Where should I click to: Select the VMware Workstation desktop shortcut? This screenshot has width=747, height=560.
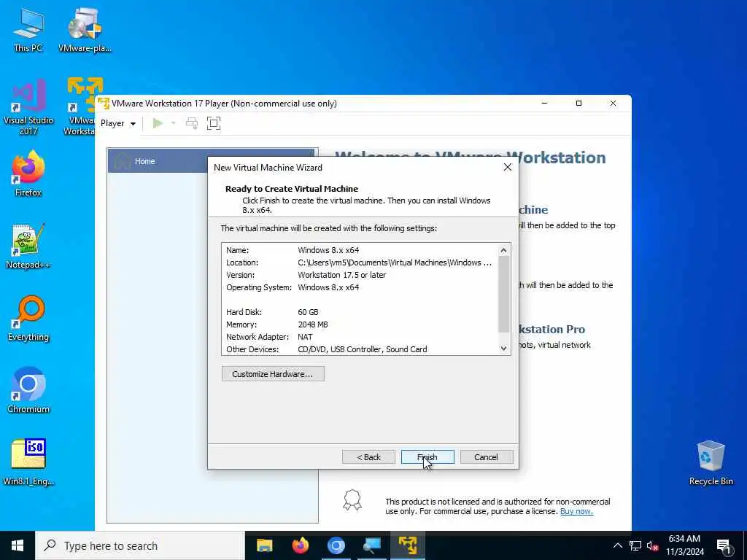coord(81,106)
